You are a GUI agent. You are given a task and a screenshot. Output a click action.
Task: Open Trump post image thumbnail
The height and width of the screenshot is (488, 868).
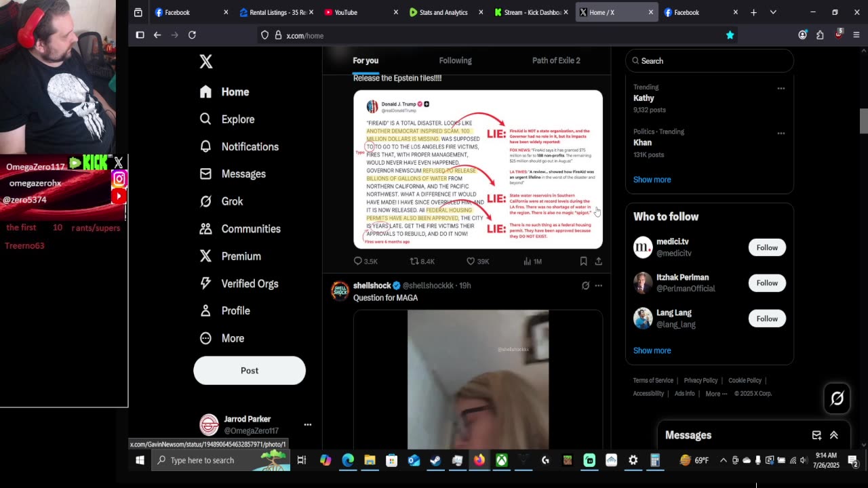pyautogui.click(x=478, y=169)
